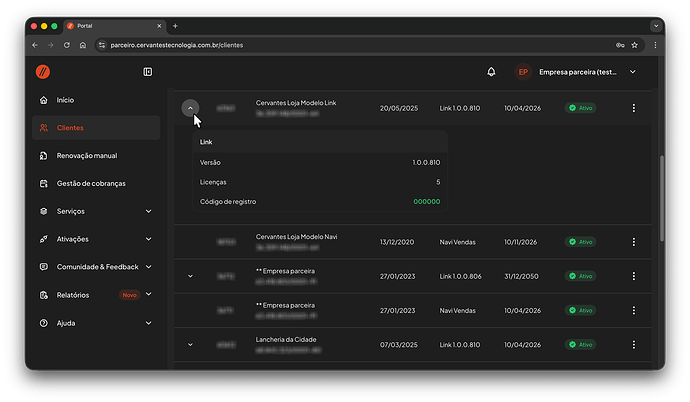The image size is (690, 402).
Task: Collapse the Cervantes Loja Modelo Link row
Action: [190, 108]
